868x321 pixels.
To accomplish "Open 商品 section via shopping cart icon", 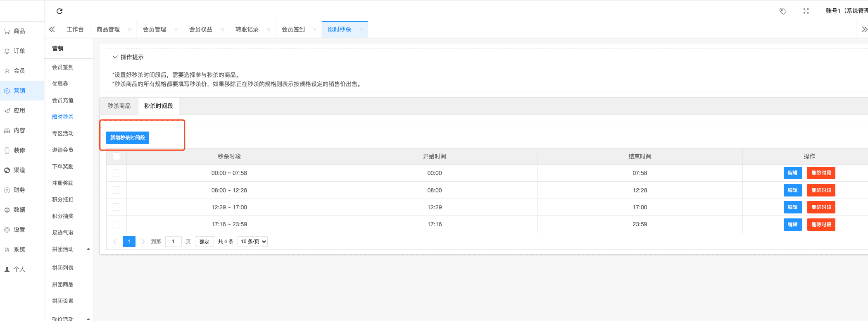I will tap(7, 31).
